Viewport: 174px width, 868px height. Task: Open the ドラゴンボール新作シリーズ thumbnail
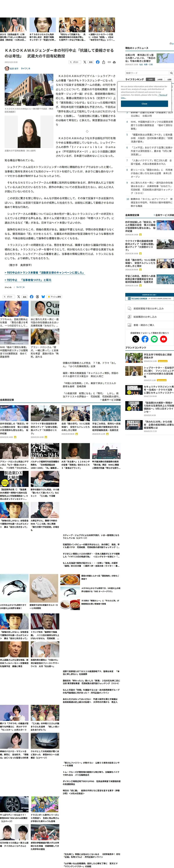(45, 804)
